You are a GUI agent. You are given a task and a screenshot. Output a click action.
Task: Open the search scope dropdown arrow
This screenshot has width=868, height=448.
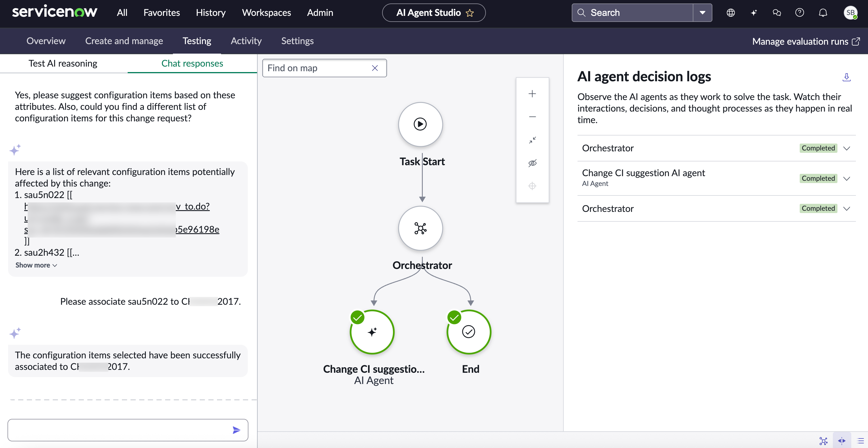[x=703, y=13]
